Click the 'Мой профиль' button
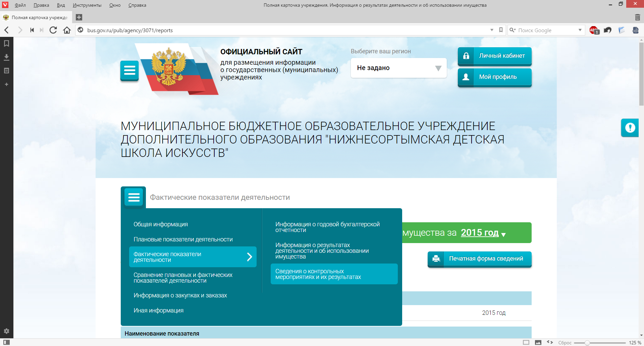 495,77
